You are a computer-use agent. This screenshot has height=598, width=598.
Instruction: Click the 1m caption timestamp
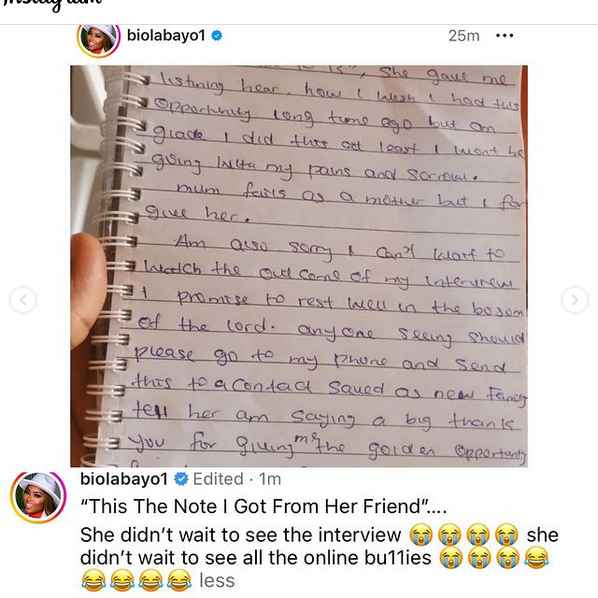pos(270,479)
